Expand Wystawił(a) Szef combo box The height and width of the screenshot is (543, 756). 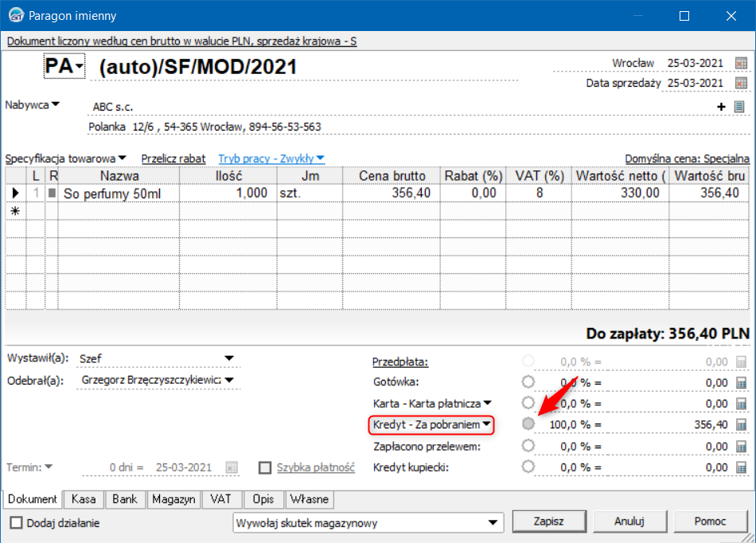(229, 358)
